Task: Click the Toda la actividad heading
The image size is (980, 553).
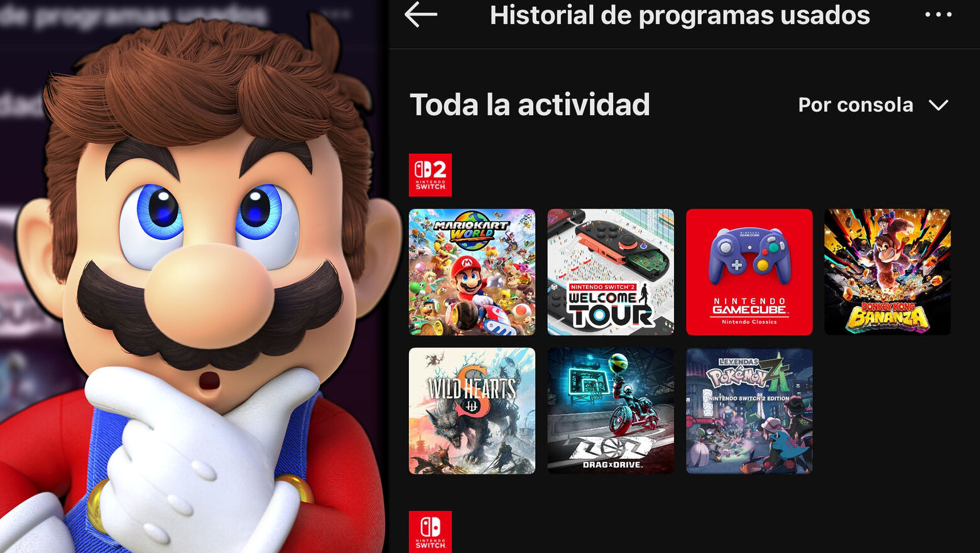Action: click(x=530, y=104)
